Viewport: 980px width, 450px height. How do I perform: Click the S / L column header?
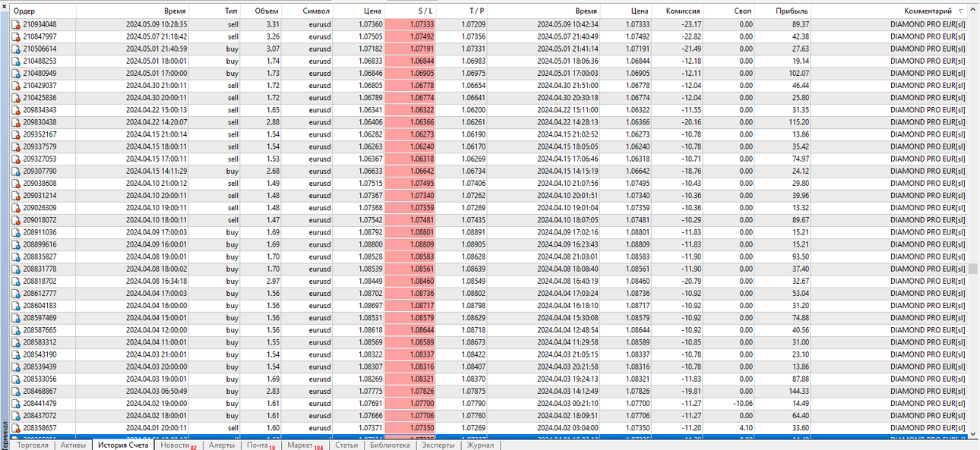point(410,11)
